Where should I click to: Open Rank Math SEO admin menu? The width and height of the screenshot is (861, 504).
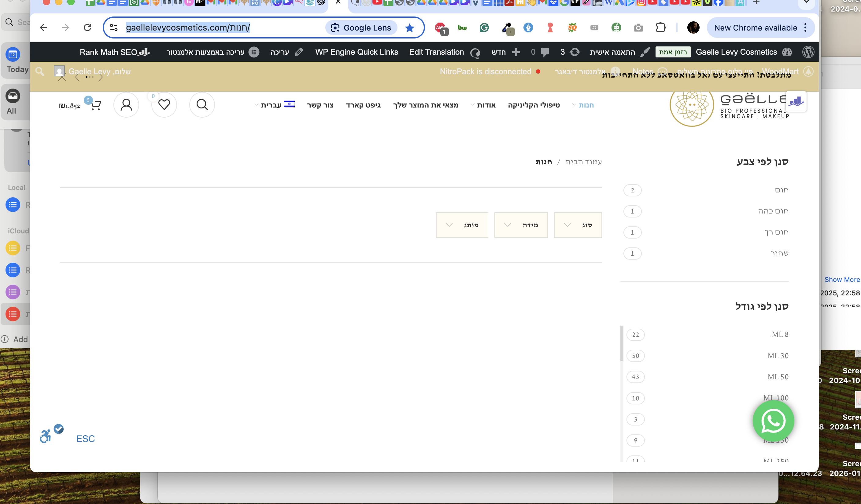pyautogui.click(x=114, y=52)
